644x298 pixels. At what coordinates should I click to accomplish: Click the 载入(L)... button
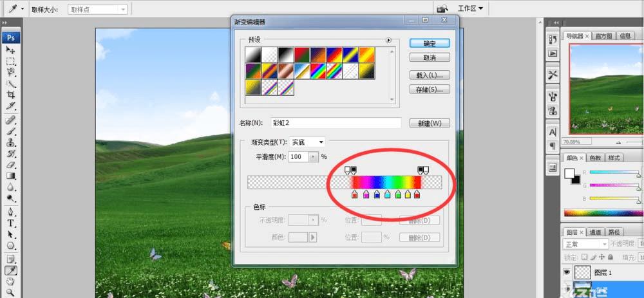[x=430, y=75]
